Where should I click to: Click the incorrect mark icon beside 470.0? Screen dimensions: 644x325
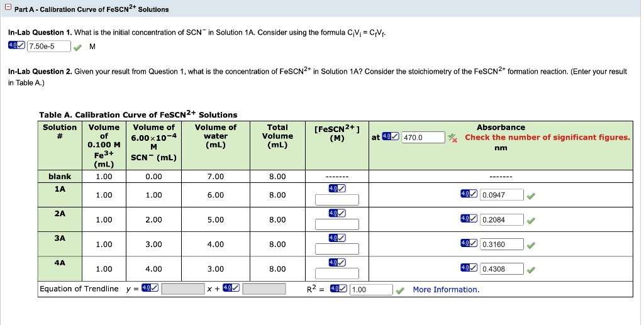(x=453, y=138)
